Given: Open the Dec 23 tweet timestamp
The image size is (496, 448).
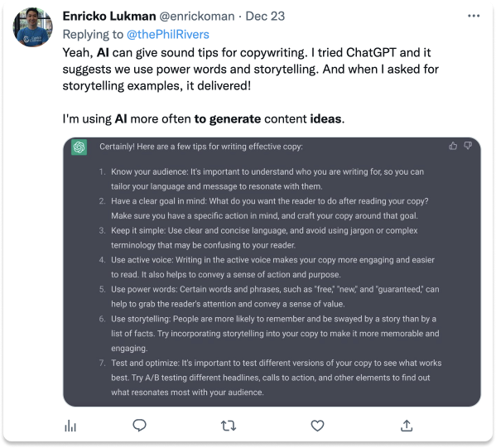Looking at the screenshot, I should (265, 16).
